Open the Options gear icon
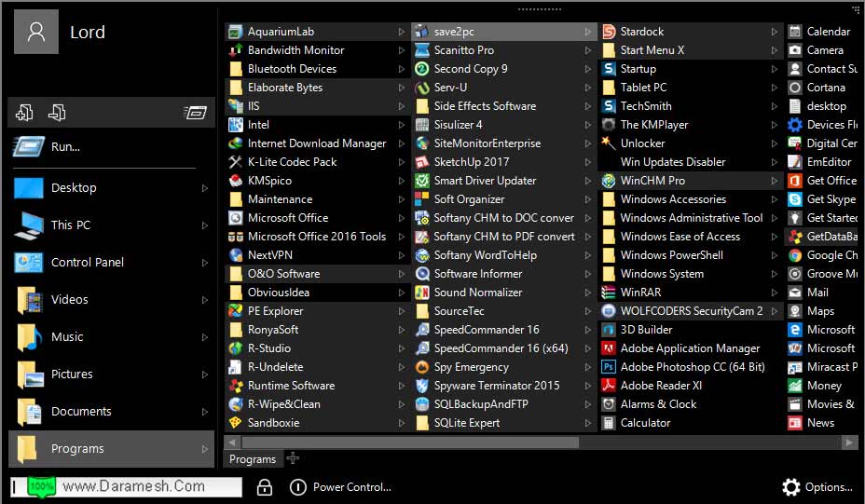This screenshot has height=504, width=865. pyautogui.click(x=791, y=487)
